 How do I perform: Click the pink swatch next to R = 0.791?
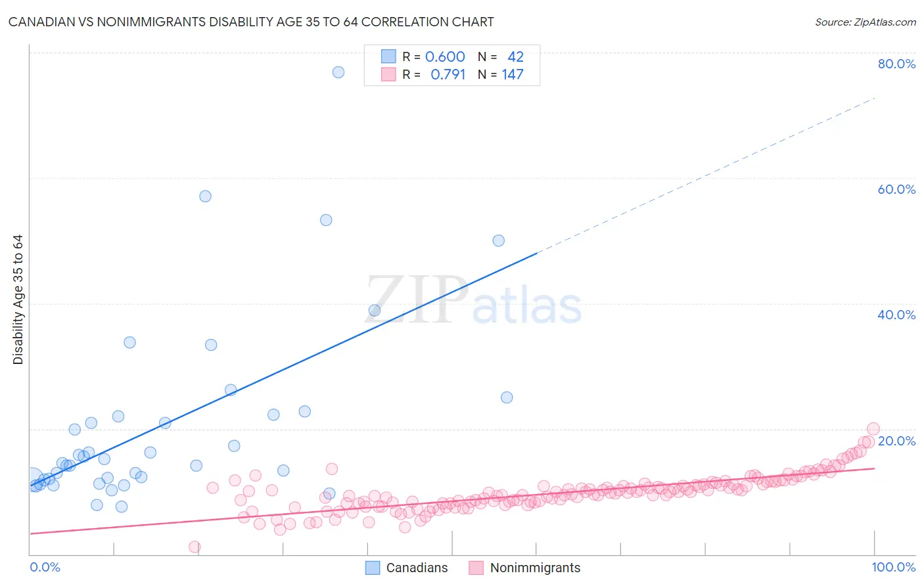point(388,74)
